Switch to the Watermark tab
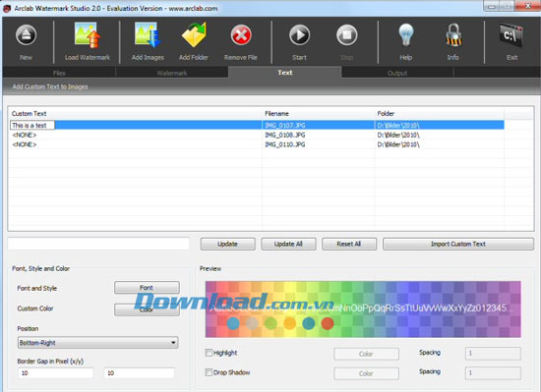Viewport: 541px width, 392px height. (172, 73)
